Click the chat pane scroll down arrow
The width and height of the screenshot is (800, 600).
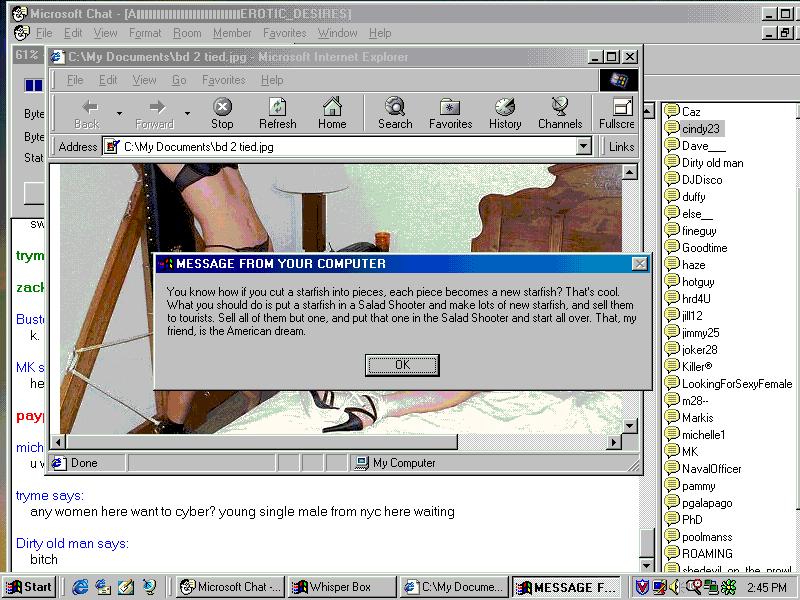pyautogui.click(x=647, y=565)
